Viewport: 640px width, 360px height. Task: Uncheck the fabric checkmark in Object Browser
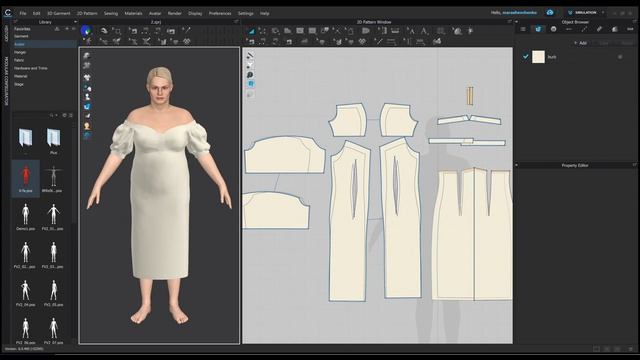(525, 57)
